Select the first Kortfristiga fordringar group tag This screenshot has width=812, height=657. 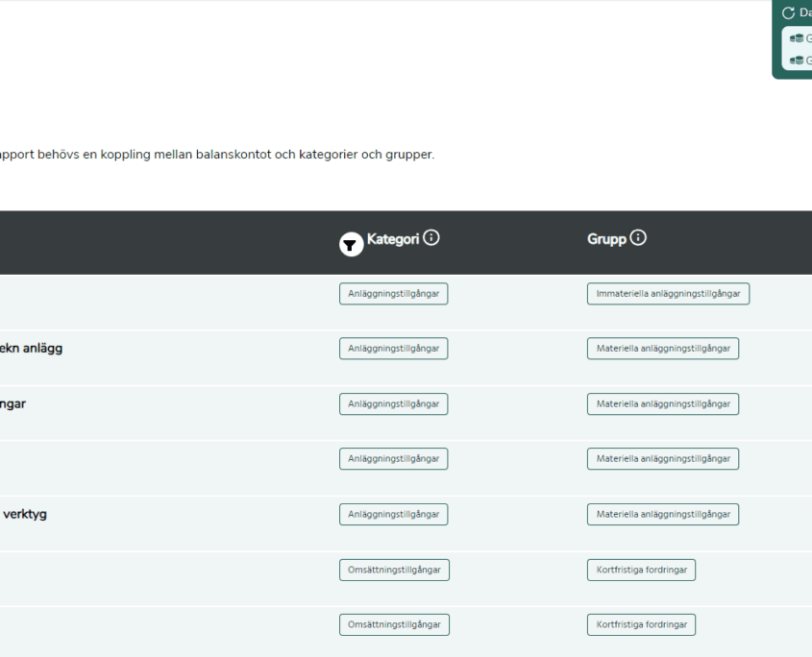[x=641, y=570]
